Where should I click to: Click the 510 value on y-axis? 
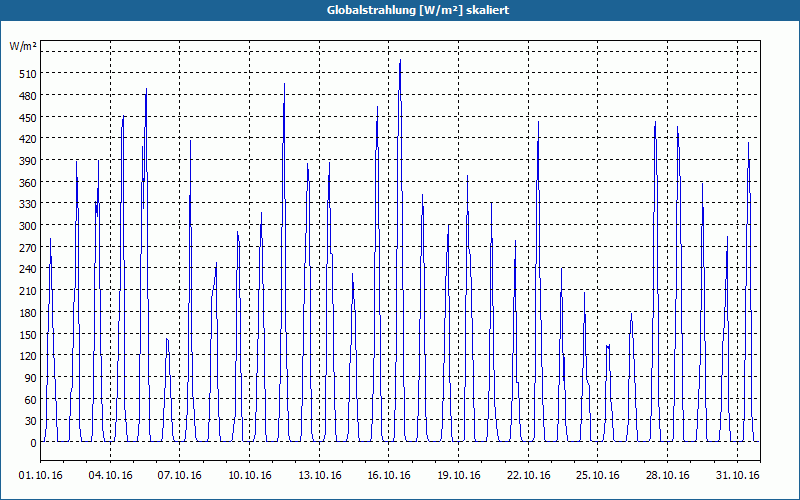28,74
